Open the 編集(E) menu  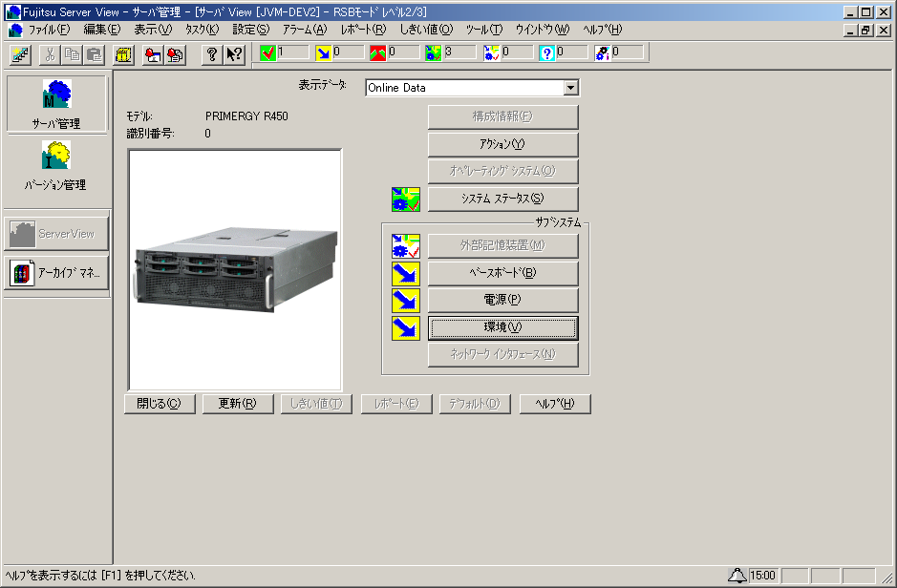click(x=102, y=30)
